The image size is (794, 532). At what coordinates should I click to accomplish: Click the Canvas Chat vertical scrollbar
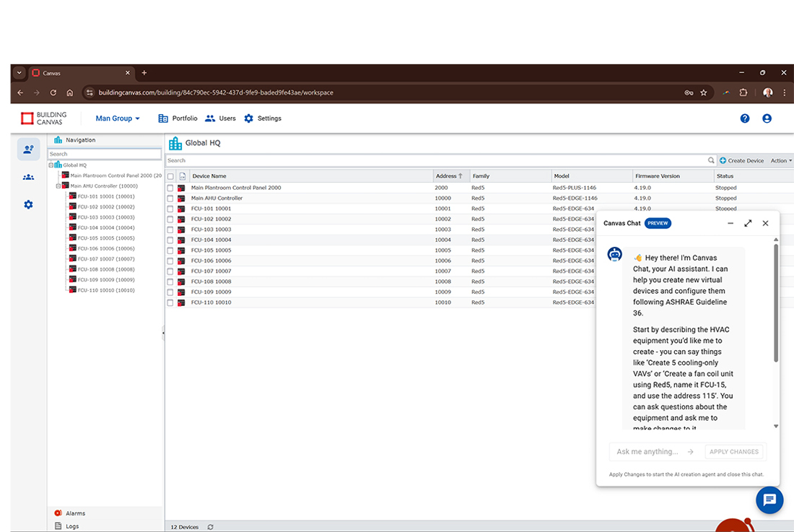(x=776, y=303)
